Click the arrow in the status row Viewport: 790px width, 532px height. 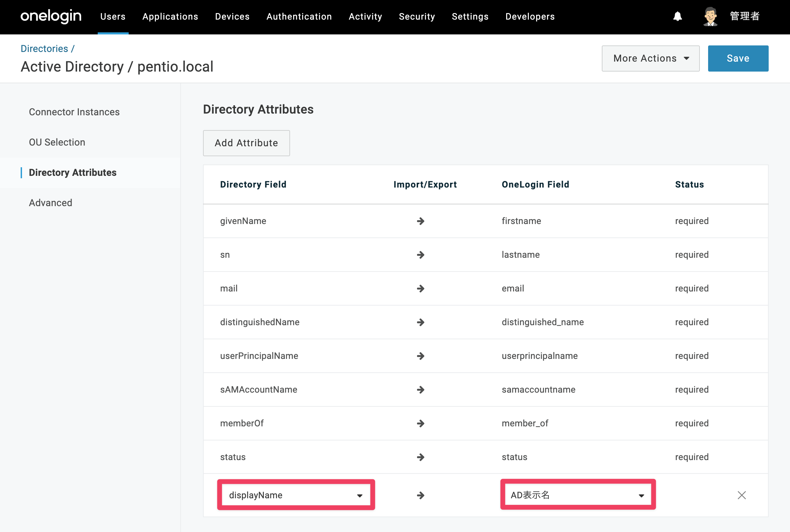click(x=420, y=457)
